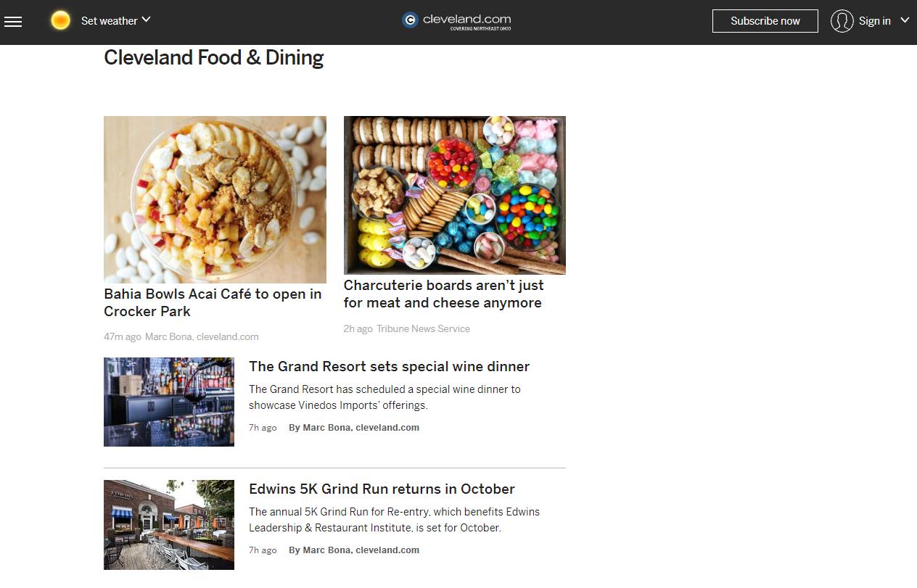
Task: Click the sun weather icon
Action: tap(61, 20)
